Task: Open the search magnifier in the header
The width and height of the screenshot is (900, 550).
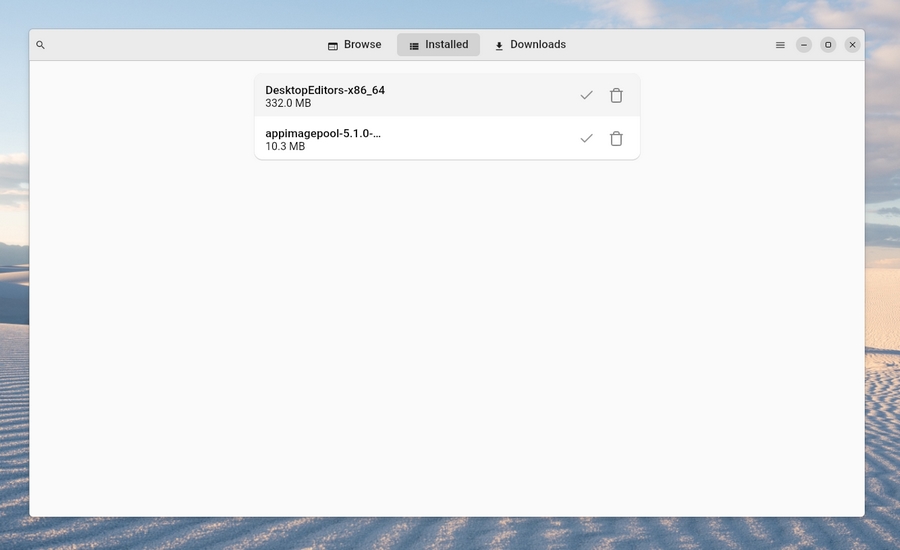Action: click(40, 45)
